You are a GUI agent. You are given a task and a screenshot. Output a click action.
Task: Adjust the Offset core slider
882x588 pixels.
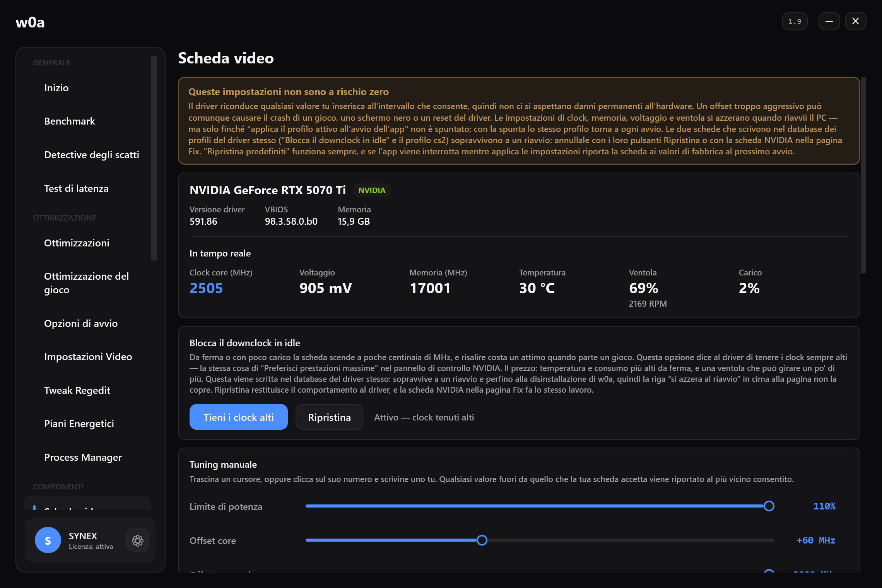click(540, 540)
